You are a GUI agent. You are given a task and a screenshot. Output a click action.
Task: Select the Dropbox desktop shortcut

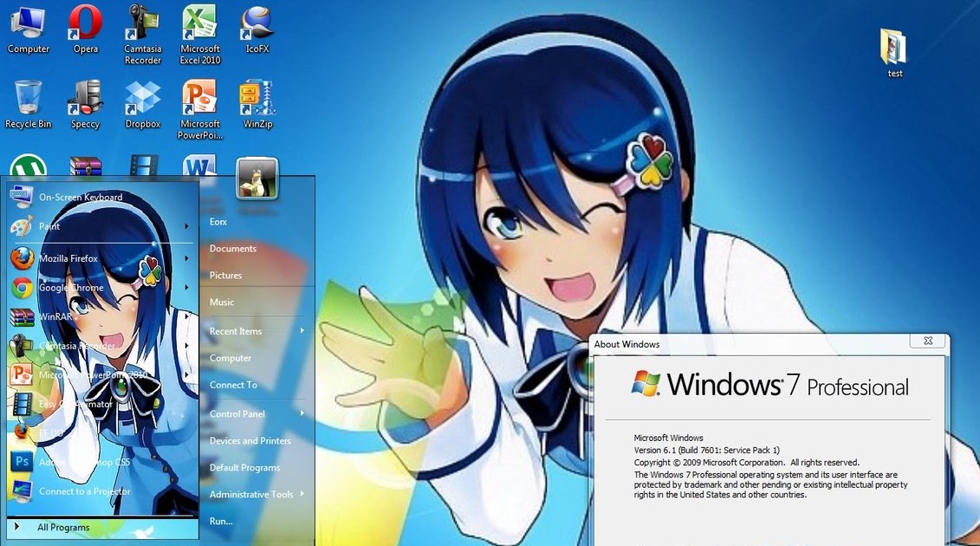(x=142, y=105)
